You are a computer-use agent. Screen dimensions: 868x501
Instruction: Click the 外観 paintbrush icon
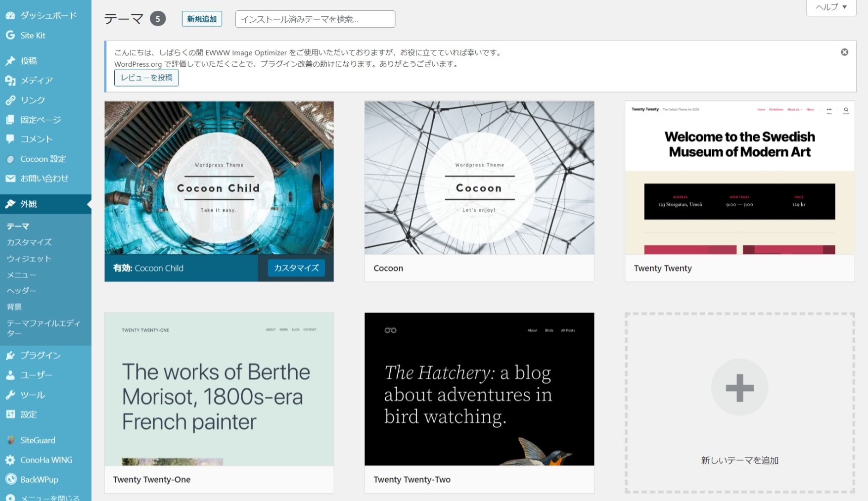[10, 204]
